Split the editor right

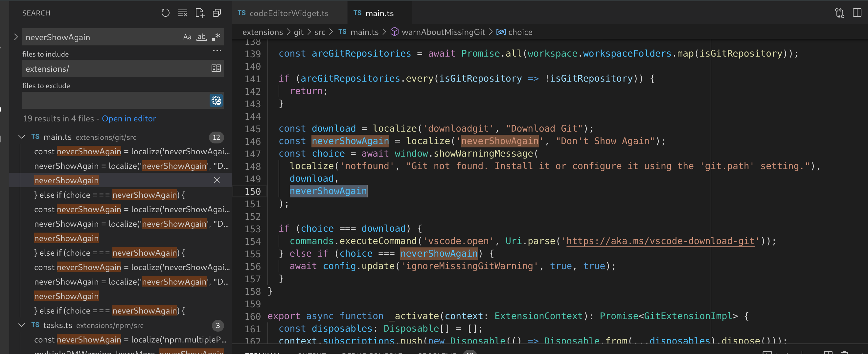[857, 13]
